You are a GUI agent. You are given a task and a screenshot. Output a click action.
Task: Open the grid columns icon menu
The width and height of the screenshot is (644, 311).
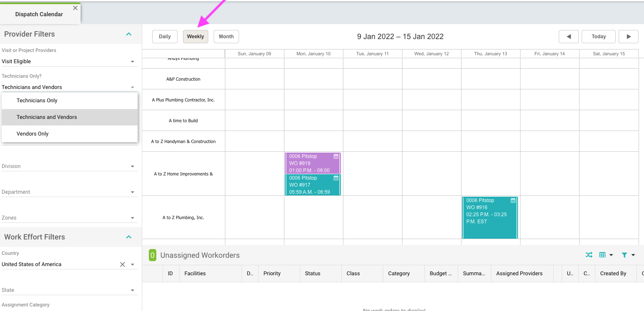[x=605, y=255]
